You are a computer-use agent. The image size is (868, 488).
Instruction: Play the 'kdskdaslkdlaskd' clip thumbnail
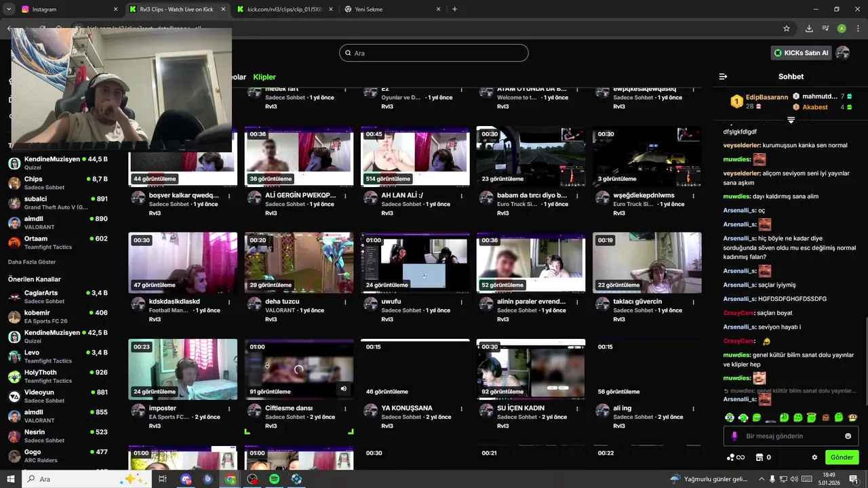(x=183, y=263)
